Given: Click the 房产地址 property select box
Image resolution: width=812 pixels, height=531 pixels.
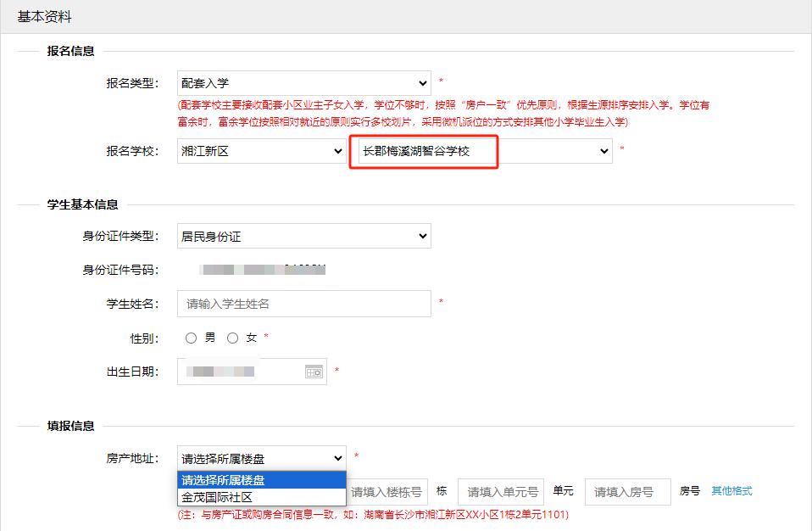Looking at the screenshot, I should point(262,458).
